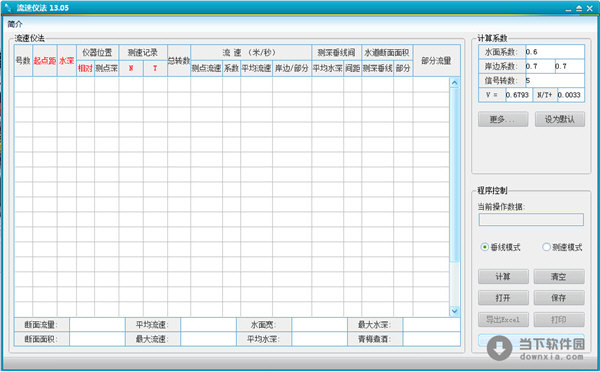Click the bottom 平均流速 result field
Screen dimensions: 600x372
pyautogui.click(x=208, y=325)
